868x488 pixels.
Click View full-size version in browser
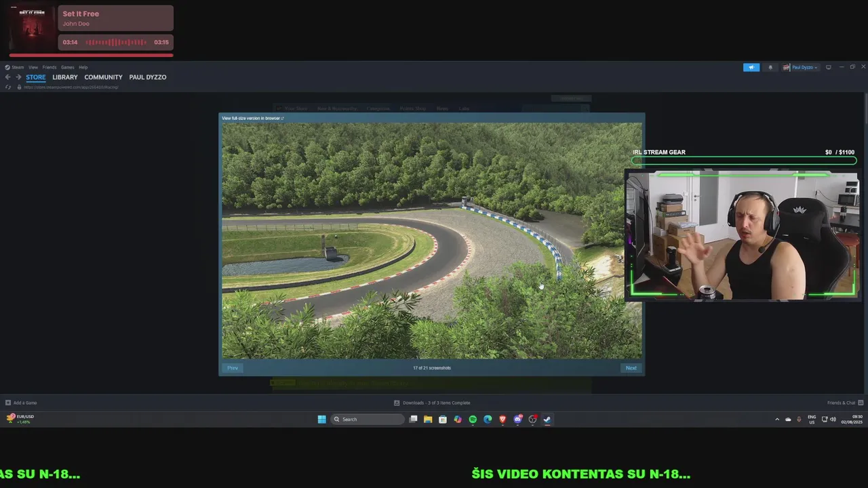tap(252, 118)
